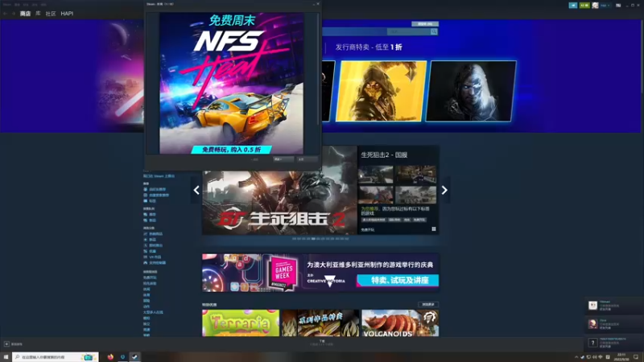Click the tags sidebar icon
Screen dimensions: 644x362
[x=146, y=200]
